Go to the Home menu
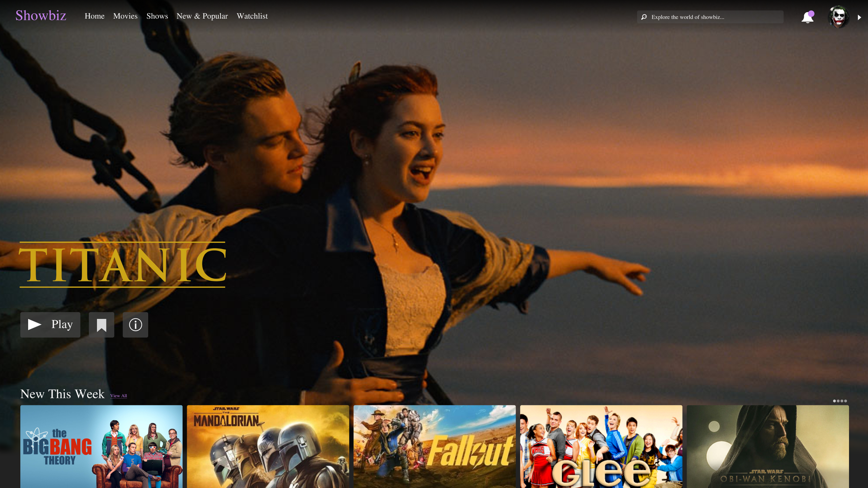This screenshot has width=868, height=488. (94, 16)
